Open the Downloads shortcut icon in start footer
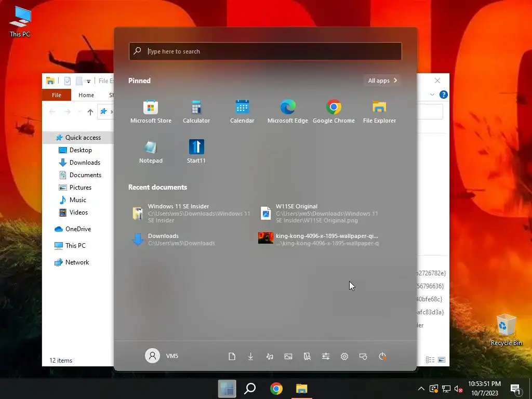Viewport: 532px width, 399px height. click(x=251, y=356)
